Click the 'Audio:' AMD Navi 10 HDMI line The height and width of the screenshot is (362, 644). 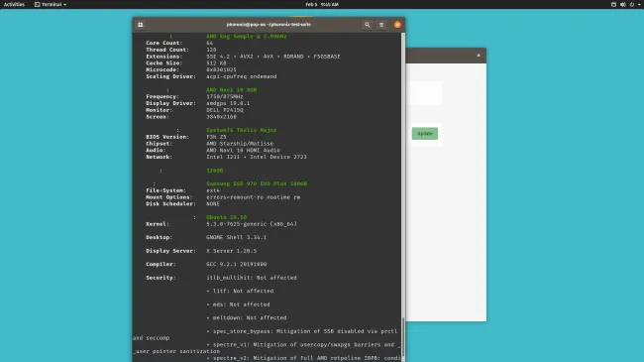pos(213,150)
